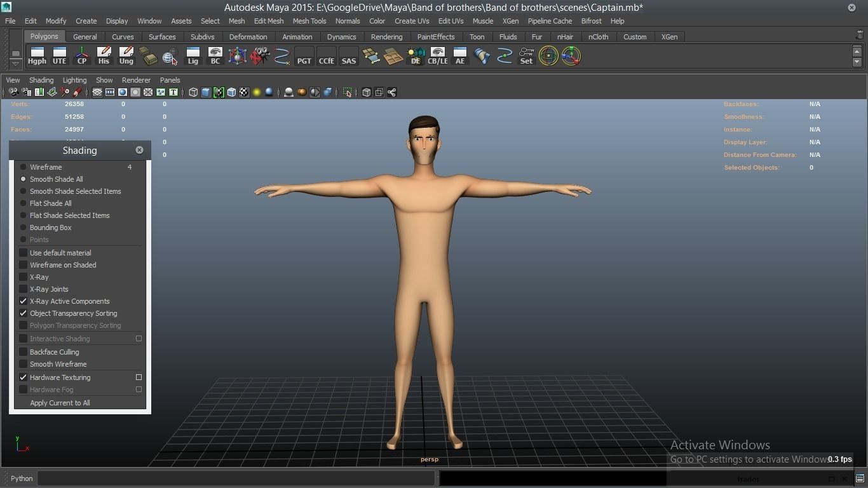
Task: Click the His delete history shelf icon
Action: click(104, 56)
